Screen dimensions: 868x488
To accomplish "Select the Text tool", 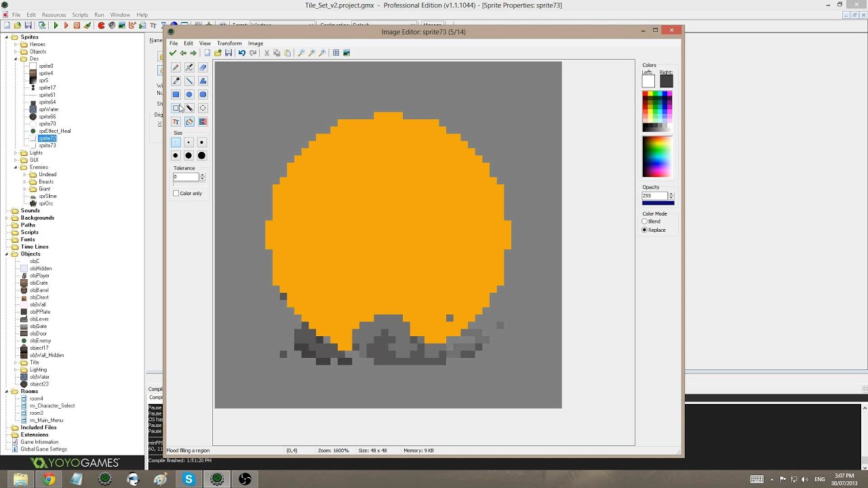I will coord(176,122).
